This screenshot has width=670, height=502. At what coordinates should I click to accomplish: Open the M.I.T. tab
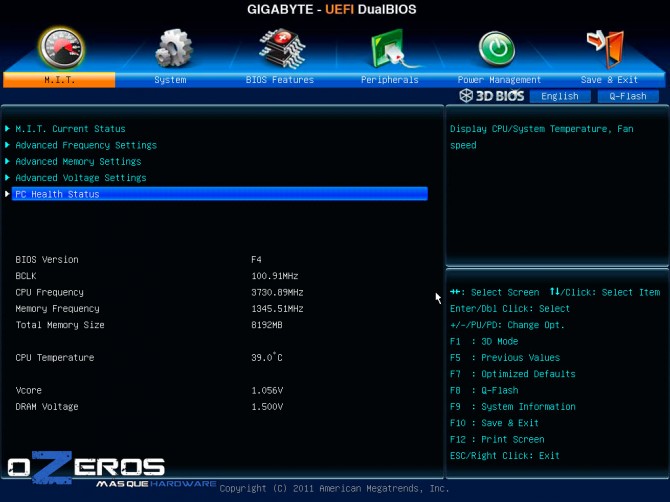(59, 80)
